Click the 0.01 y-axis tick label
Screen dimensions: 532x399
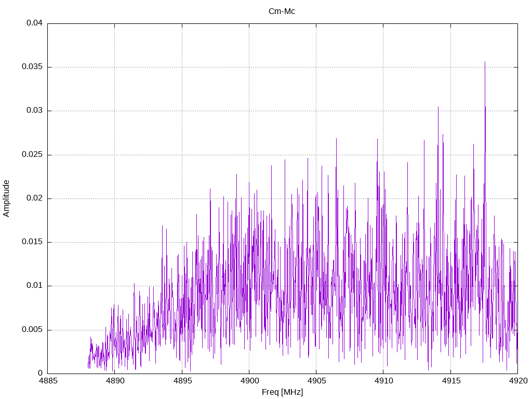[35, 286]
